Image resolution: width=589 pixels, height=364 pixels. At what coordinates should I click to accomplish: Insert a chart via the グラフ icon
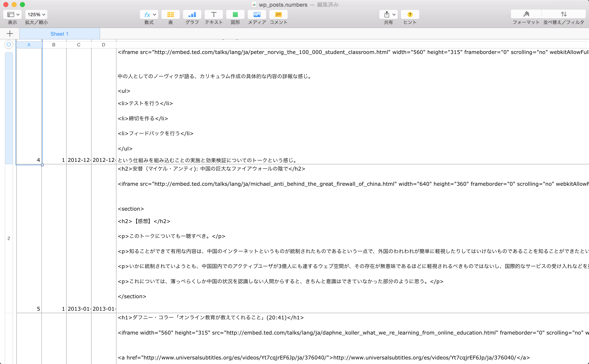point(192,15)
